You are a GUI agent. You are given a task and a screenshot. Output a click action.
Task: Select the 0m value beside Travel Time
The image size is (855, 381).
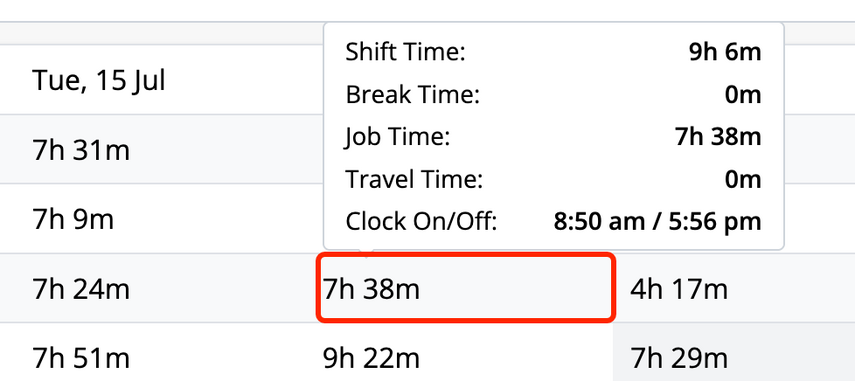743,179
